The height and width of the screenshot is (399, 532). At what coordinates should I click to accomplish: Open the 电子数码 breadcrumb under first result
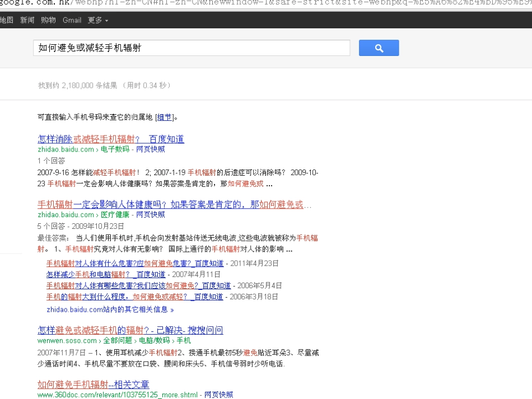pos(115,149)
